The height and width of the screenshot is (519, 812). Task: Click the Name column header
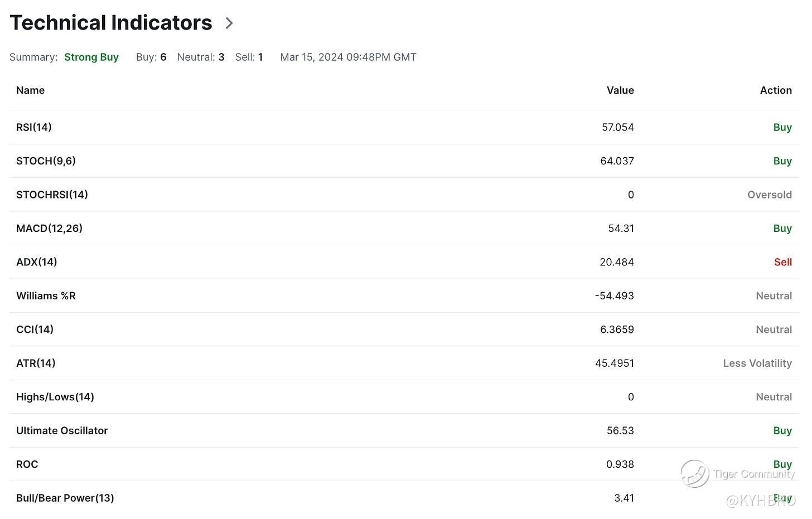click(30, 90)
